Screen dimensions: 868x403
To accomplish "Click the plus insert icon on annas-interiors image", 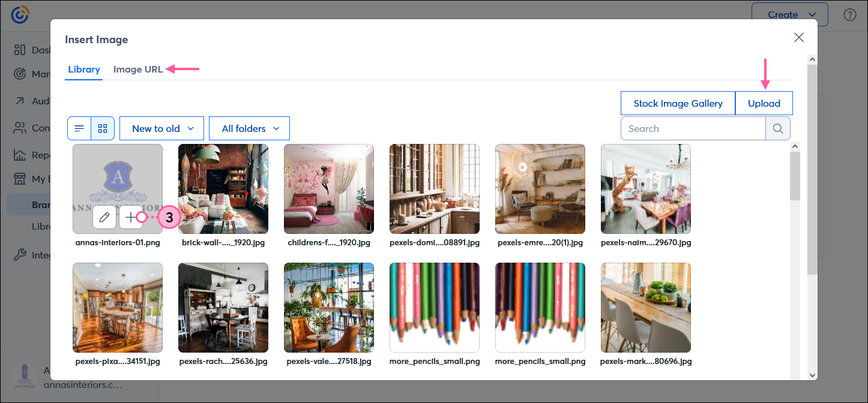I will click(131, 217).
